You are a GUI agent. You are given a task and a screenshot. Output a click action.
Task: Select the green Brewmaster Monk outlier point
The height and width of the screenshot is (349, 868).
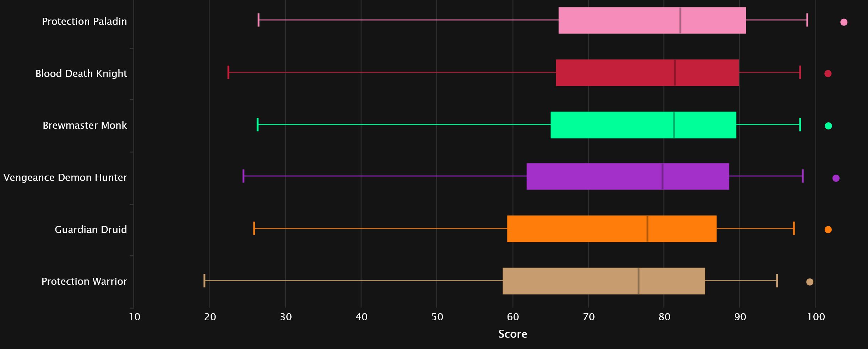click(x=828, y=126)
